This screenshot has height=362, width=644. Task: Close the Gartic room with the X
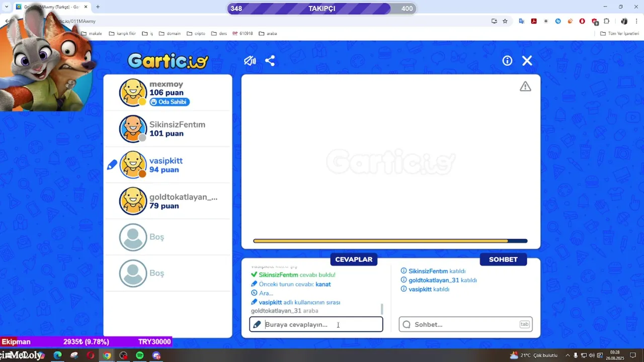[x=527, y=61]
